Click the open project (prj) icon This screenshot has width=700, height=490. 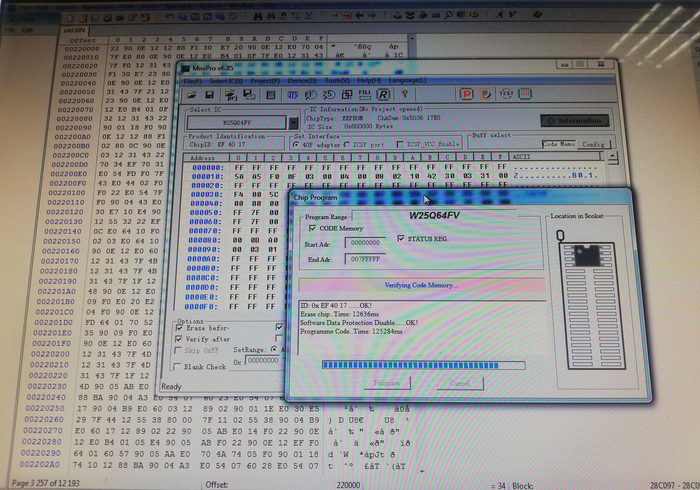coord(231,95)
